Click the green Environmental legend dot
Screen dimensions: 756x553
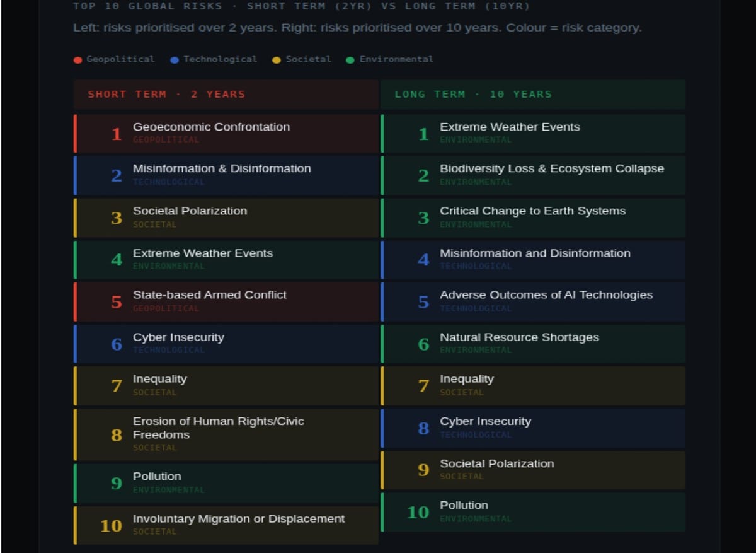click(350, 59)
